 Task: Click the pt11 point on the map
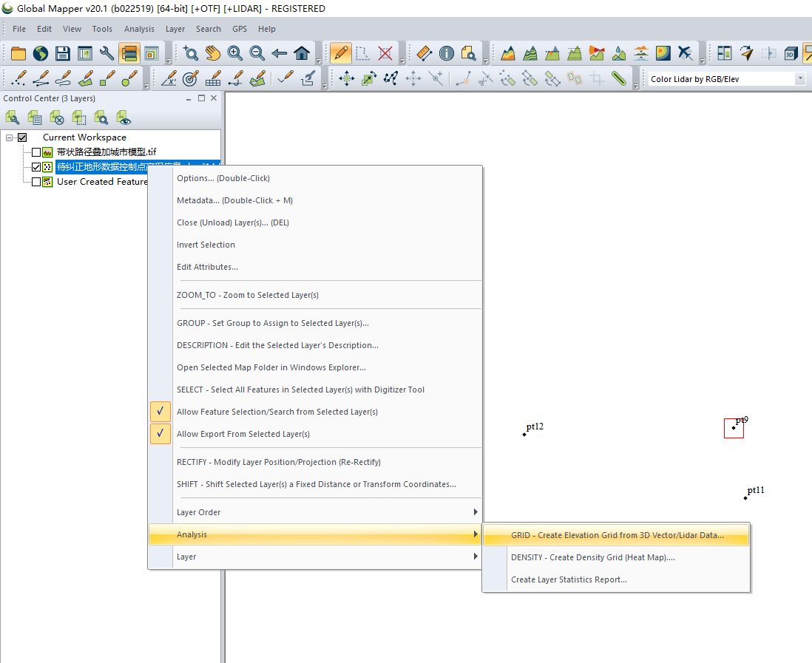pos(745,498)
